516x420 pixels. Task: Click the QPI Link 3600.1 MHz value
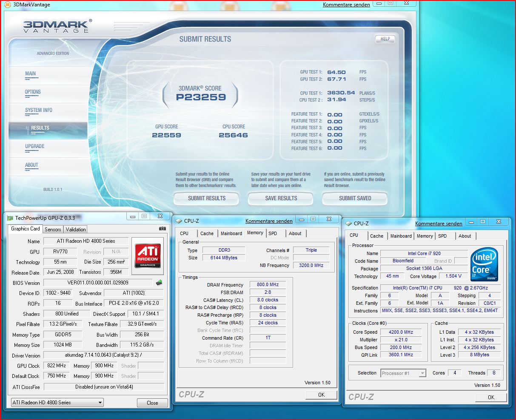pyautogui.click(x=401, y=355)
